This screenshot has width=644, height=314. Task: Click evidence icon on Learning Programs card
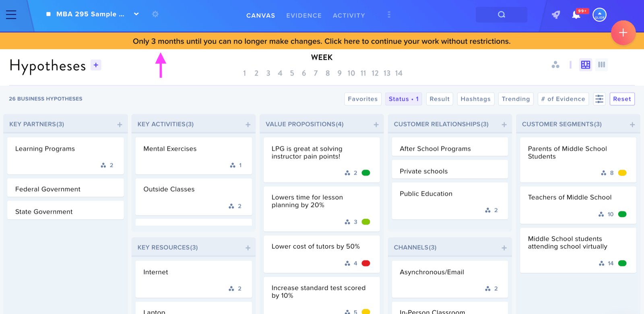pos(103,165)
